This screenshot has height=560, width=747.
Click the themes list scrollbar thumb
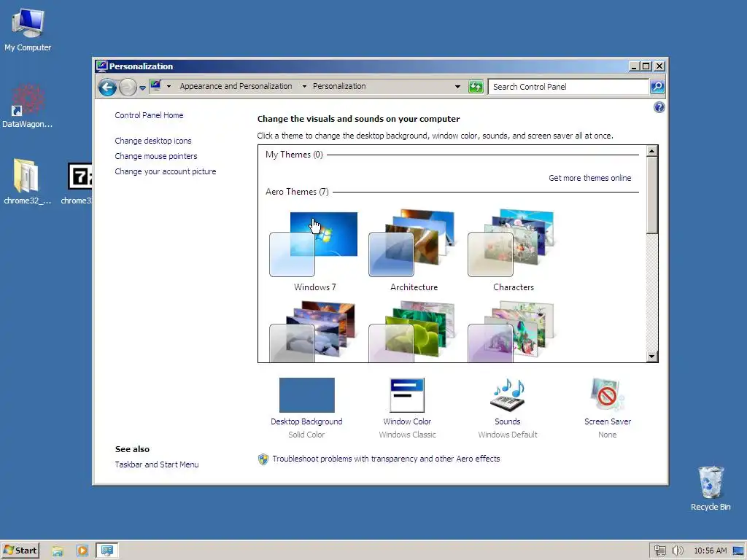651,195
